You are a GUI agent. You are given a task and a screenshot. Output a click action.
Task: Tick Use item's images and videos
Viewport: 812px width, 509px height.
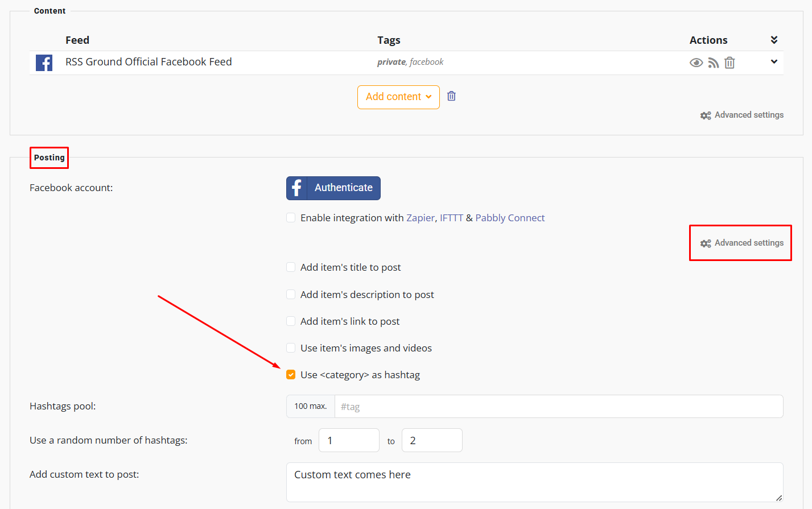pyautogui.click(x=291, y=348)
